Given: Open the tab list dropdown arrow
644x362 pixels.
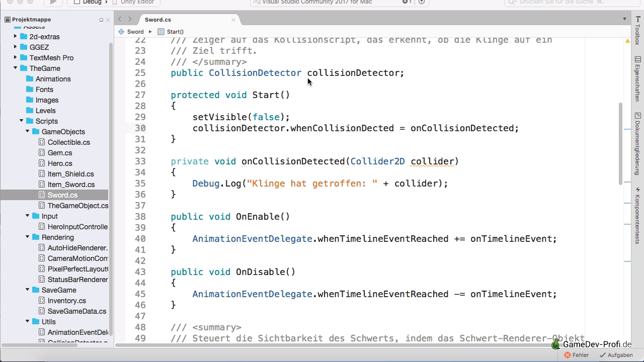Looking at the screenshot, I should 624,19.
